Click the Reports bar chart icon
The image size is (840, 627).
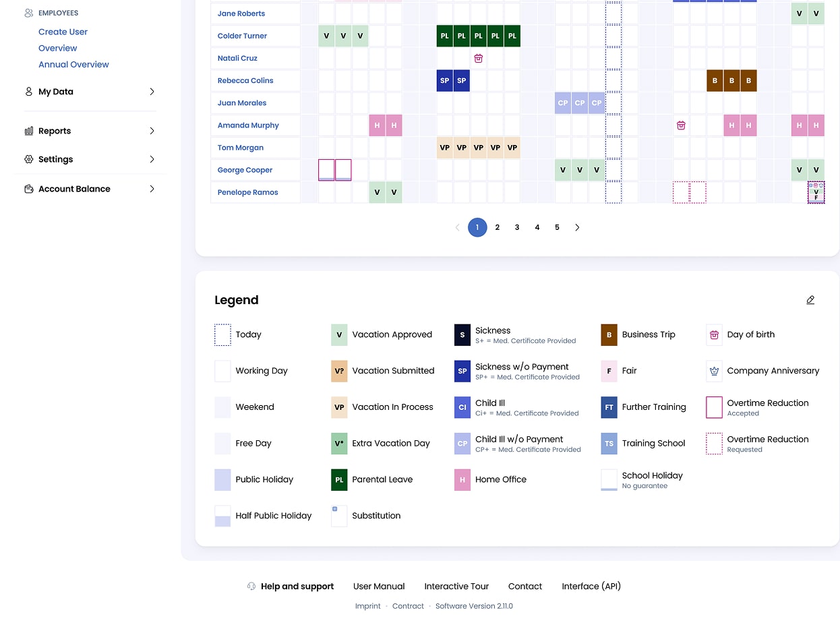[x=29, y=131]
